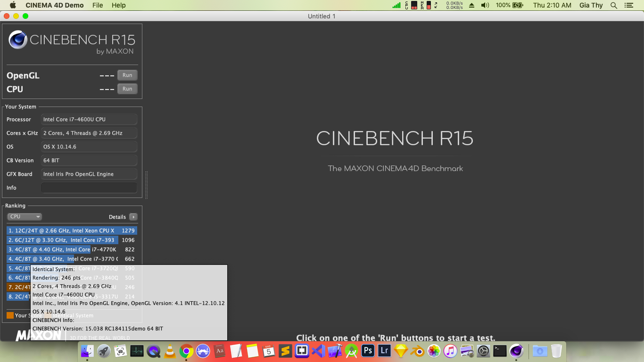Open the Apple menu

pos(13,5)
